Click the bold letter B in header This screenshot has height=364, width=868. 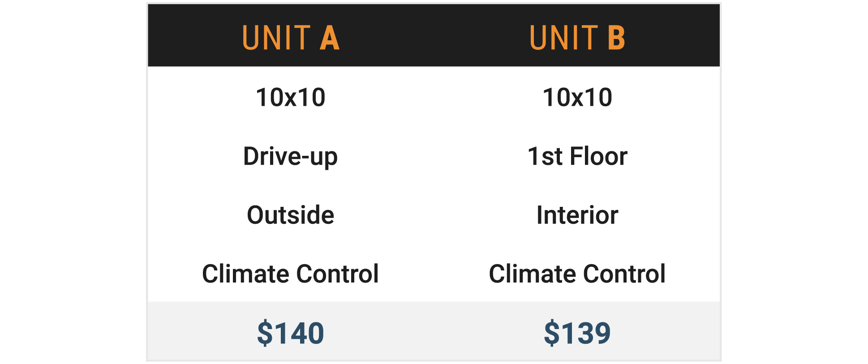616,38
